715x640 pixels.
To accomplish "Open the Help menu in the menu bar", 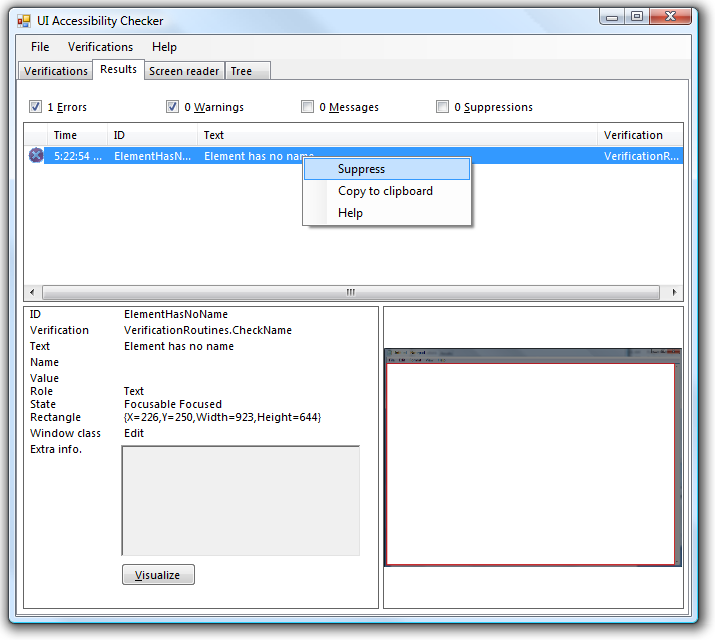I will click(x=164, y=47).
